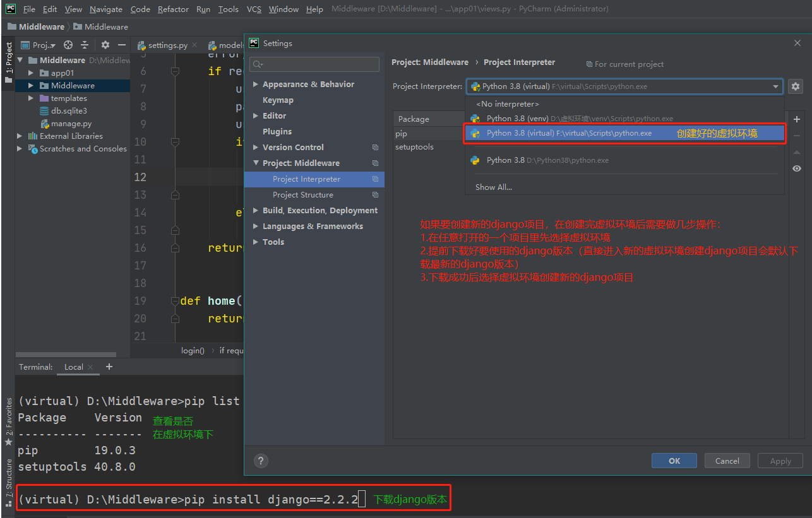The width and height of the screenshot is (812, 518).
Task: Switch to the settings.py editor tab
Action: coord(167,45)
